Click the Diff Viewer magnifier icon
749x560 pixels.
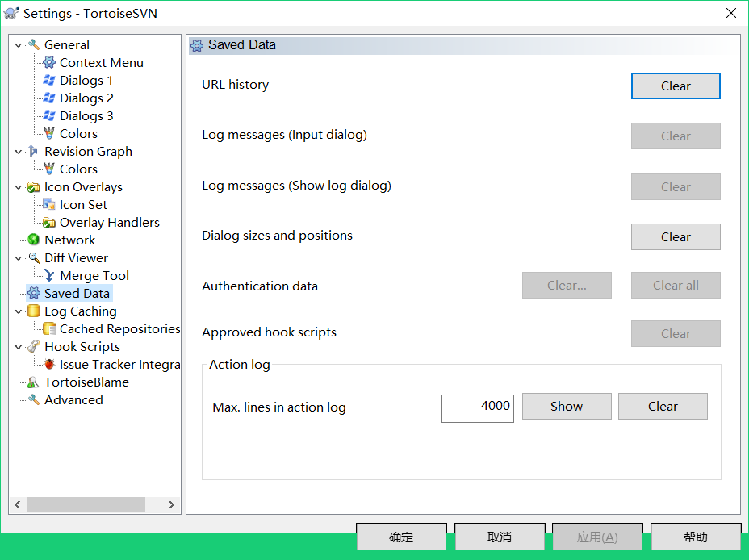33,257
